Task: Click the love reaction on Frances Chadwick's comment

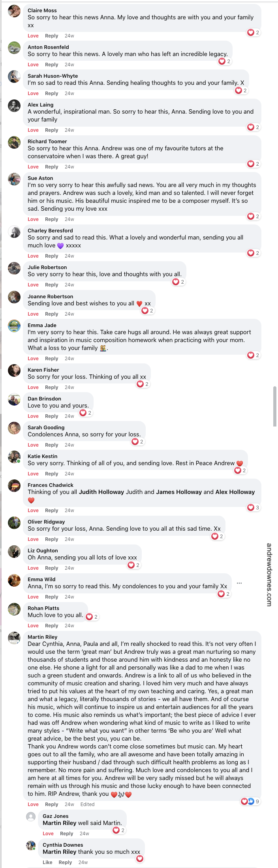Action: tap(253, 507)
